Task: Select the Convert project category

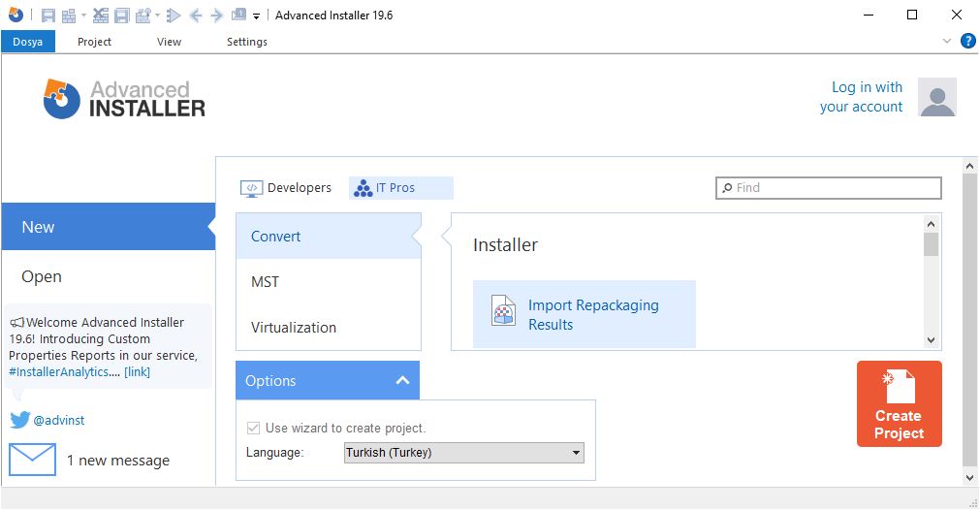Action: pyautogui.click(x=329, y=236)
